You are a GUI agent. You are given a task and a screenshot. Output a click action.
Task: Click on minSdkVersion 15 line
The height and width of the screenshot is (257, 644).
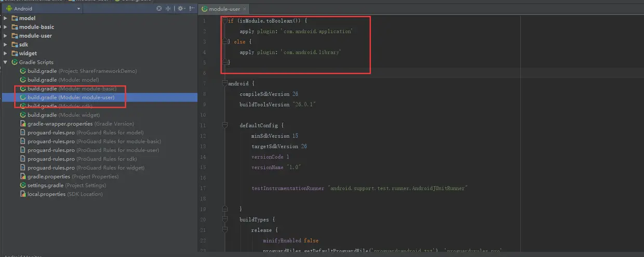[x=275, y=136]
